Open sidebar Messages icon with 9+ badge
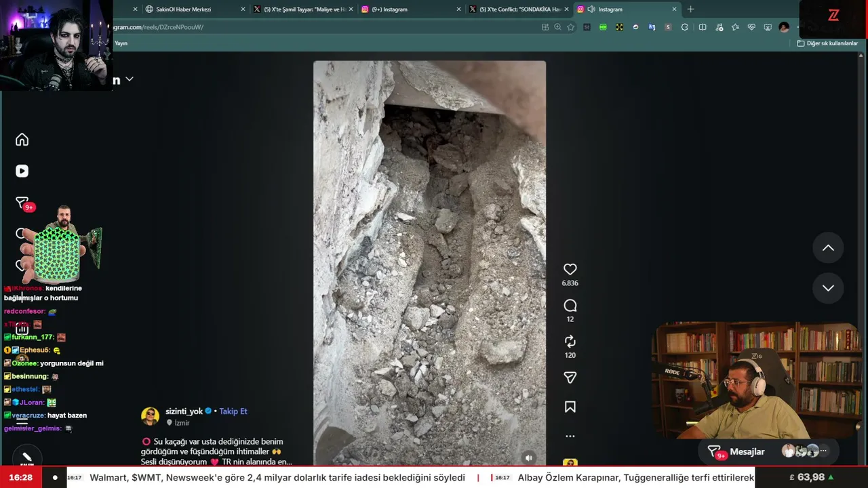 pyautogui.click(x=22, y=203)
